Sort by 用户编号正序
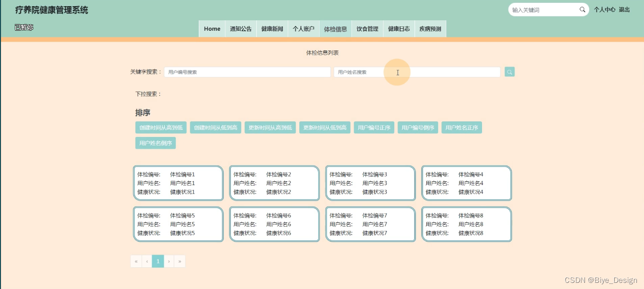644x289 pixels. tap(374, 127)
